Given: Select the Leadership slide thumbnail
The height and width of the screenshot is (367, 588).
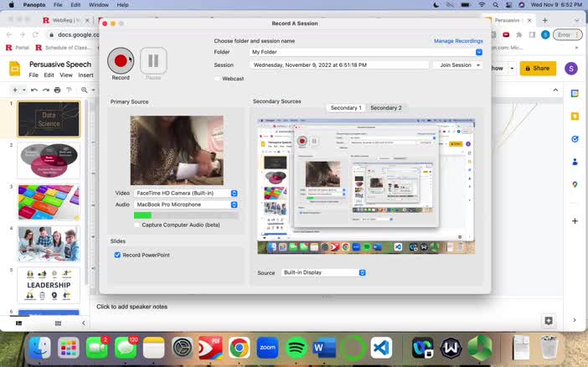Looking at the screenshot, I should (49, 285).
